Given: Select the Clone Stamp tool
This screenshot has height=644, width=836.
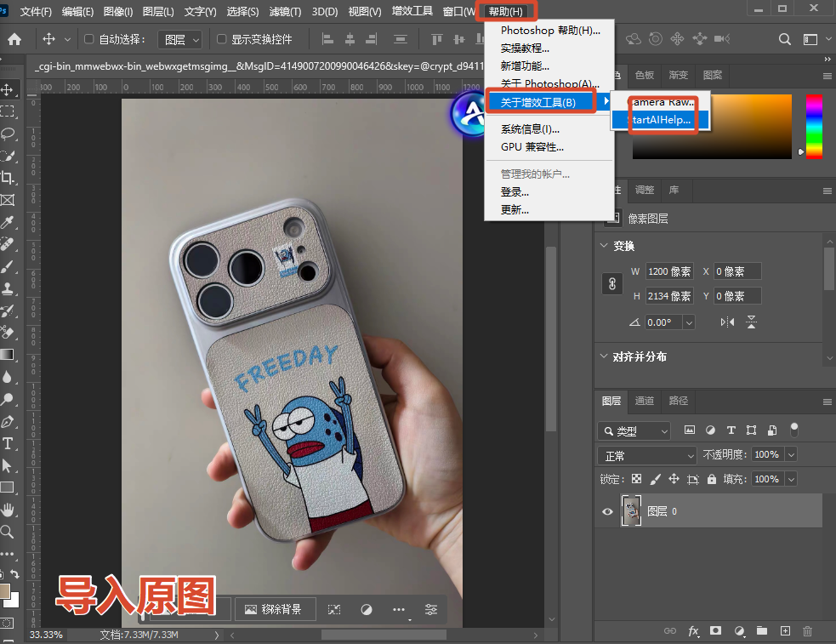Looking at the screenshot, I should (8, 288).
